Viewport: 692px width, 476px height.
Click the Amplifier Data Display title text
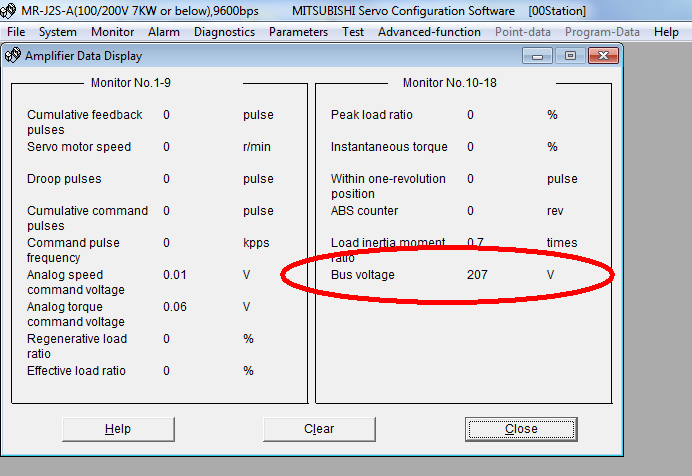pos(83,56)
